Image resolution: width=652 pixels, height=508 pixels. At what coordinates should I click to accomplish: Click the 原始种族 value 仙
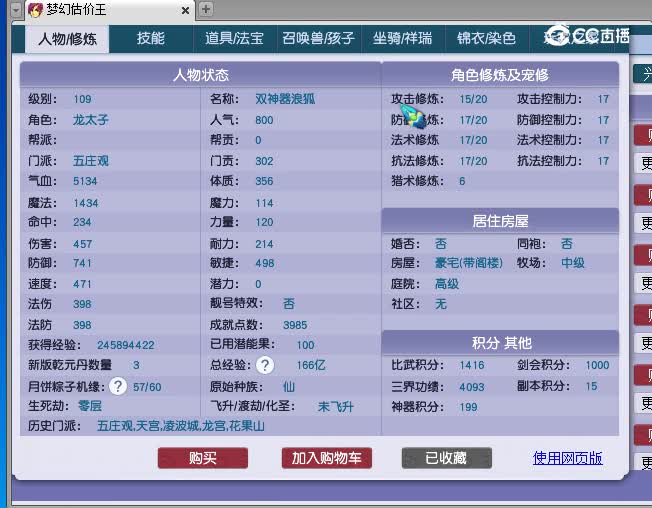pos(289,387)
